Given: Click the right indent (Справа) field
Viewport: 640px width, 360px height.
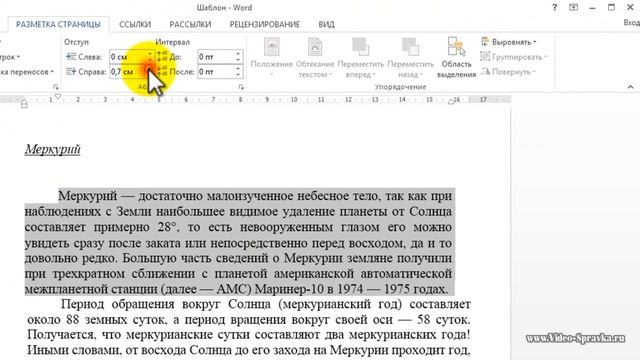Looking at the screenshot, I should coord(128,72).
